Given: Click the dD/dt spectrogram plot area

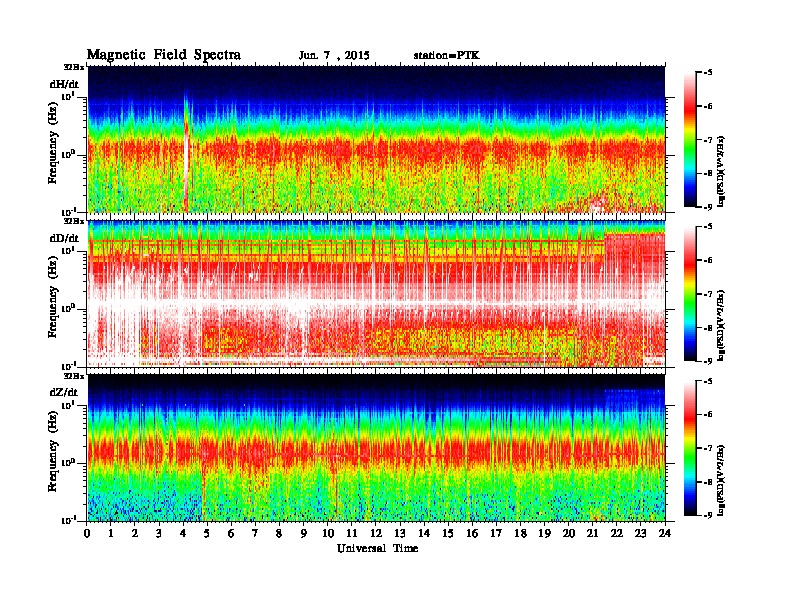Looking at the screenshot, I should point(376,293).
